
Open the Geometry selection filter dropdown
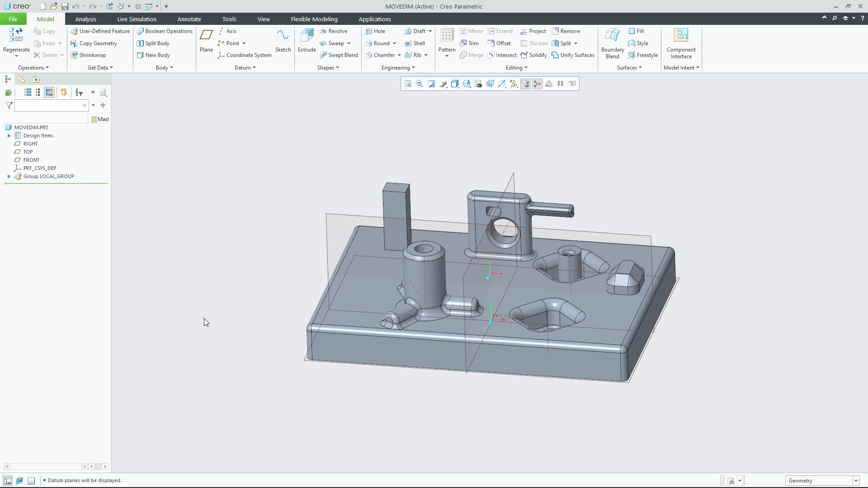tap(855, 481)
